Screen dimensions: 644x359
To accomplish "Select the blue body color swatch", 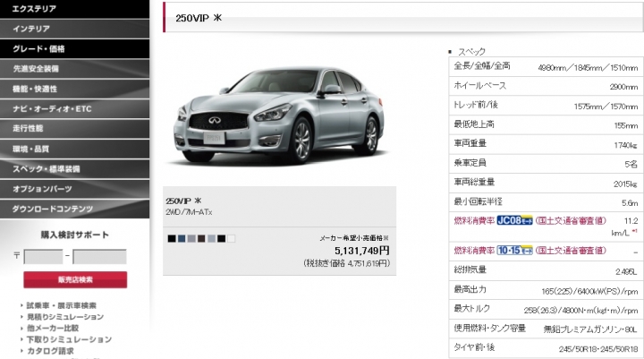I will [x=182, y=238].
